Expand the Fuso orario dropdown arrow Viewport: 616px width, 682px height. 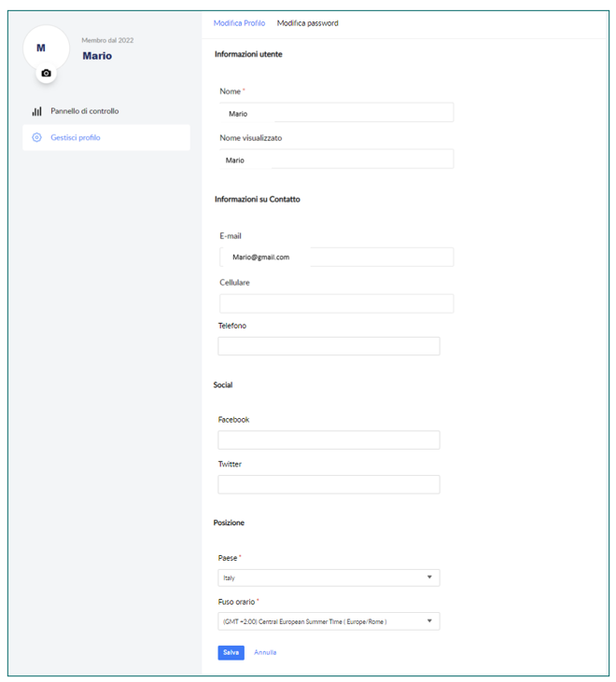point(429,620)
